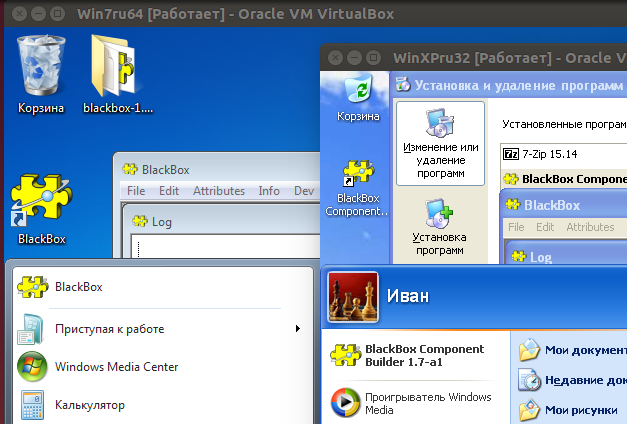Click Изменение или удаление программ button
Viewport: 627px width, 424px height.
440,143
